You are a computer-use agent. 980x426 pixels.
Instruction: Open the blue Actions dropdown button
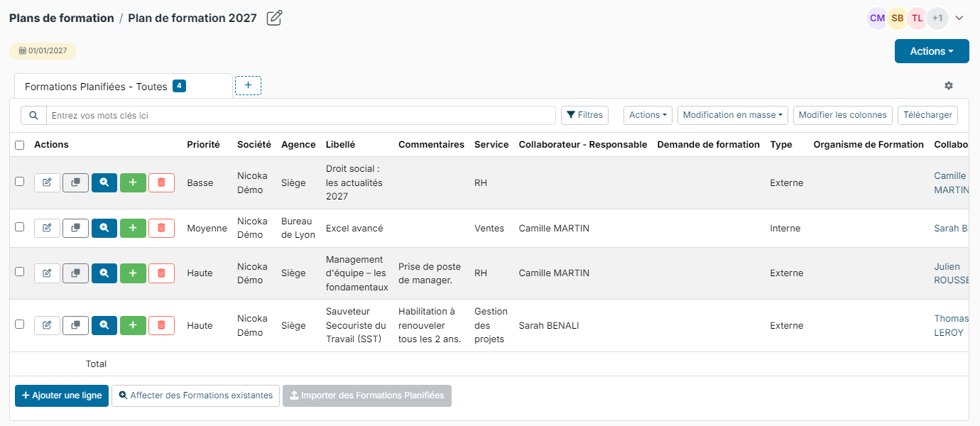(x=932, y=51)
